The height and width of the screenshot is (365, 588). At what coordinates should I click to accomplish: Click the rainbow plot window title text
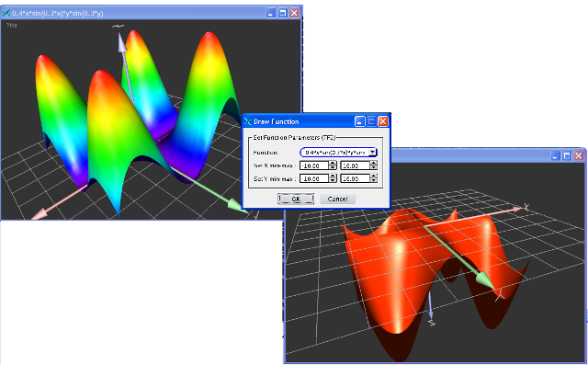click(57, 13)
